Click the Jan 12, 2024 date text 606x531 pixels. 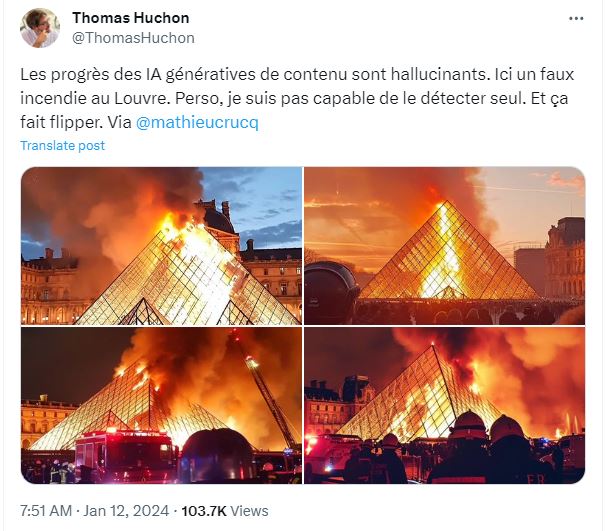click(x=126, y=511)
